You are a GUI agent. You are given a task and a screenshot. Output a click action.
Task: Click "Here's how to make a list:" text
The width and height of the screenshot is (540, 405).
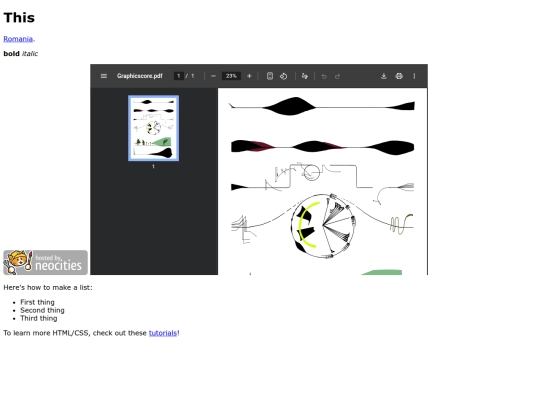[48, 288]
